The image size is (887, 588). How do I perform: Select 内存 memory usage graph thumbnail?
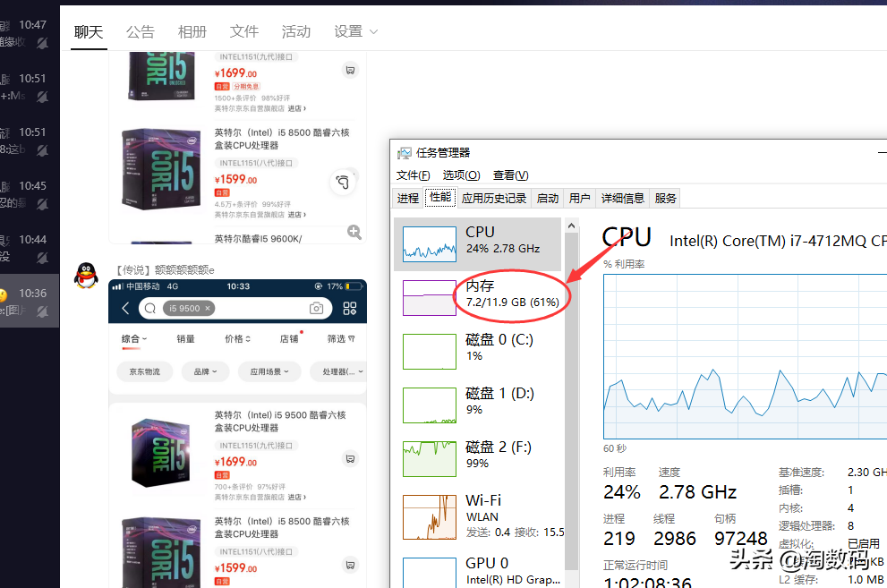[x=430, y=298]
